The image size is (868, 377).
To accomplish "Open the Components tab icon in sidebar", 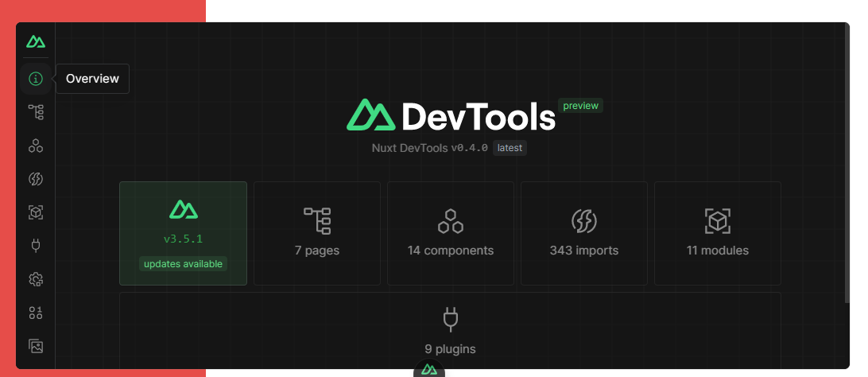I will click(x=36, y=146).
